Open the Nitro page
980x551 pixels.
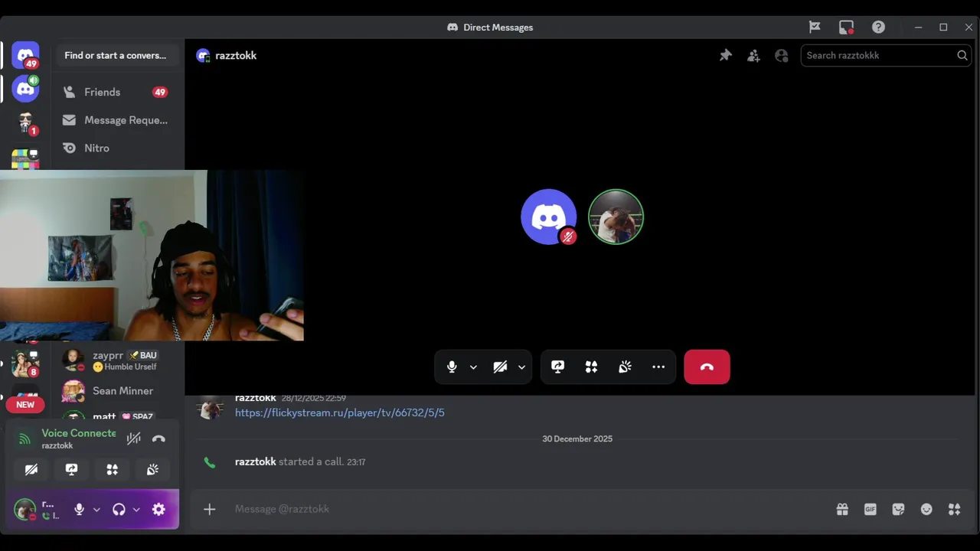[x=117, y=148]
